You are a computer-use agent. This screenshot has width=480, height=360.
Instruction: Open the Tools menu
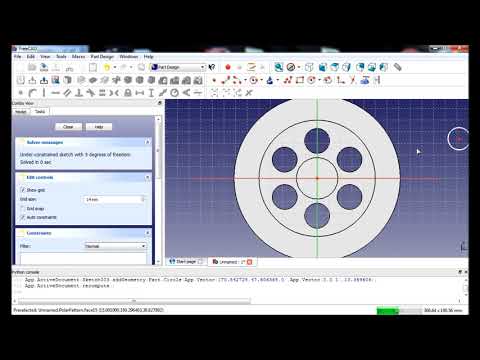click(x=61, y=57)
